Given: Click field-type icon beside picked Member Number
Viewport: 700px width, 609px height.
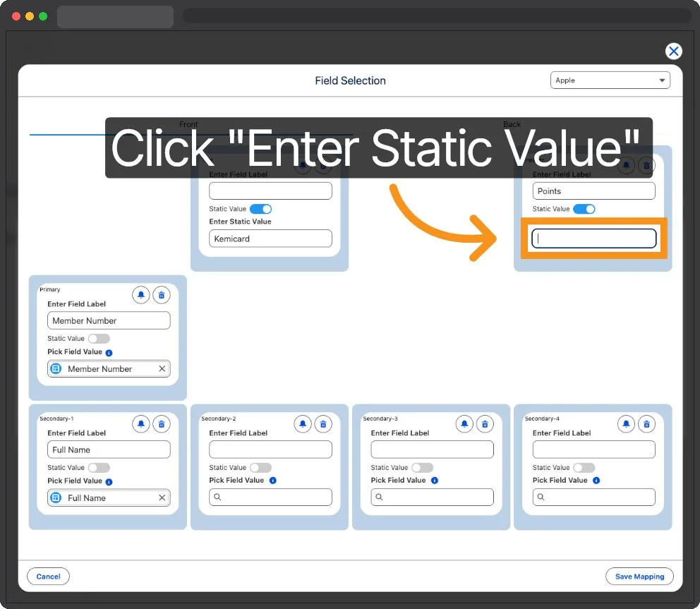Looking at the screenshot, I should (x=56, y=369).
